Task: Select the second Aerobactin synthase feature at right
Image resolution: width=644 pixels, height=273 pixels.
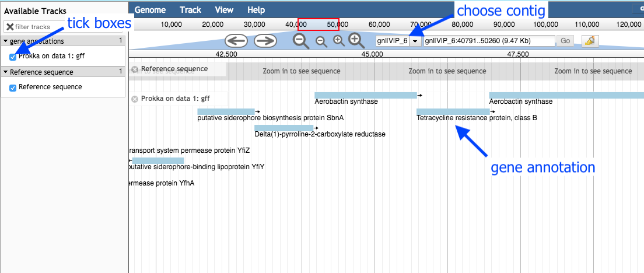Action: pyautogui.click(x=566, y=95)
